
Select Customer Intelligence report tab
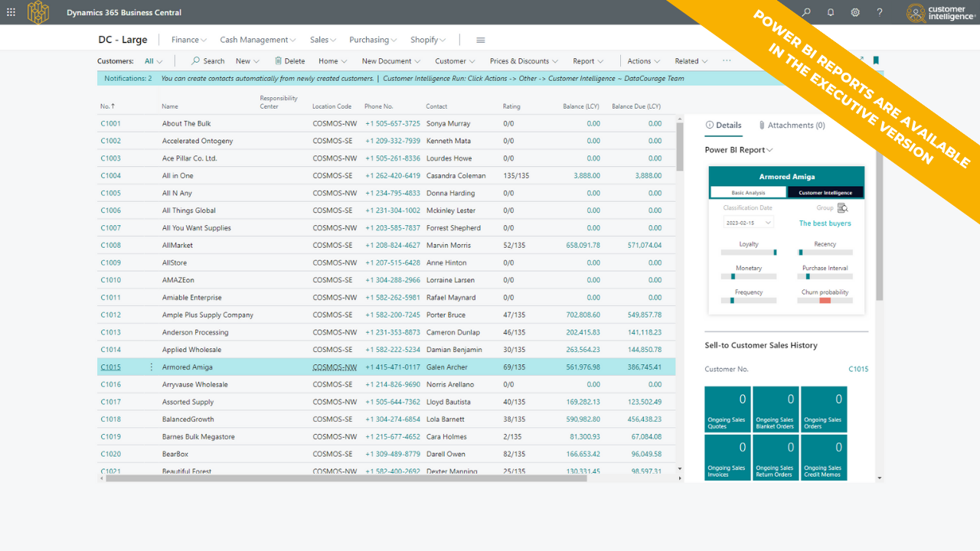[826, 193]
